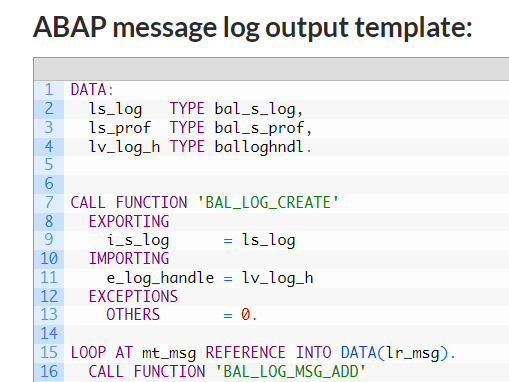Click the red '0.' value on line 13
The height and width of the screenshot is (382, 509).
click(x=249, y=314)
